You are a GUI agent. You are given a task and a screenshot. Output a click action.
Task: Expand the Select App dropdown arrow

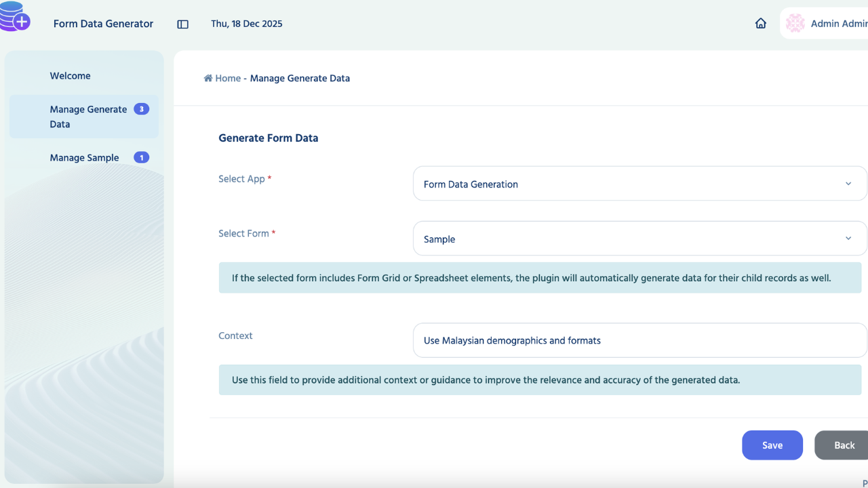tap(848, 184)
